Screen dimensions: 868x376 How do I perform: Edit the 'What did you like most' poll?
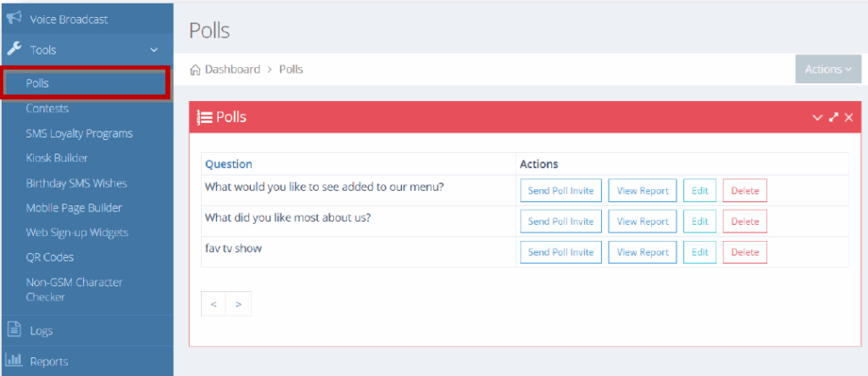pos(699,222)
